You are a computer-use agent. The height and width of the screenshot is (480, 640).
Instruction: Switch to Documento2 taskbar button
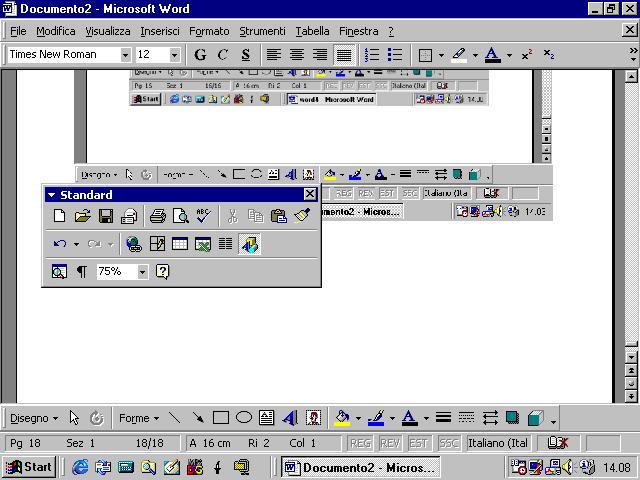tap(360, 467)
